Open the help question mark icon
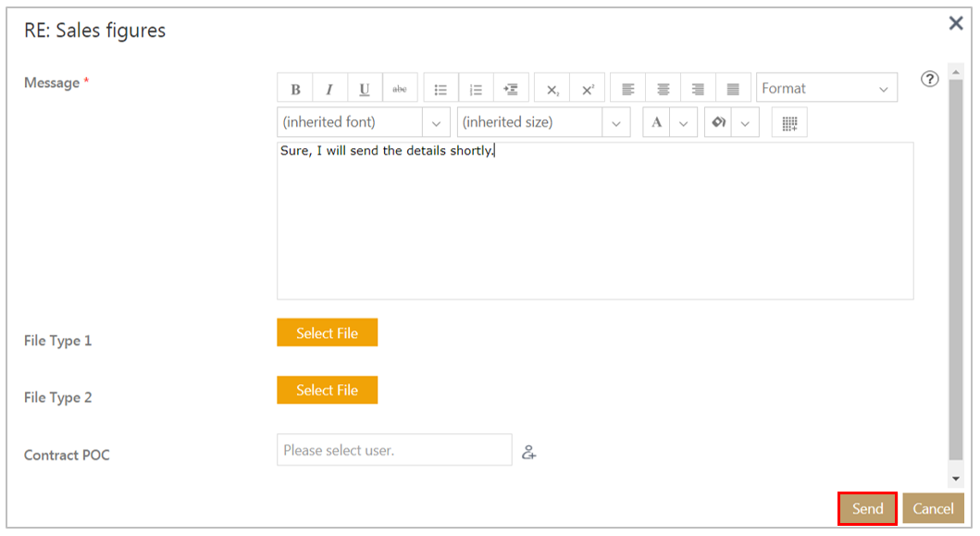The height and width of the screenshot is (536, 980). point(930,80)
